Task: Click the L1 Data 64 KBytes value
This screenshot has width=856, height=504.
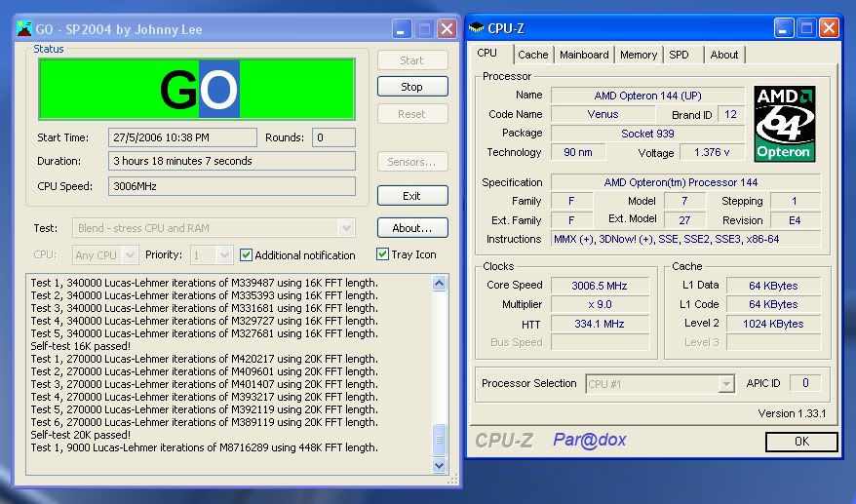Action: 773,286
